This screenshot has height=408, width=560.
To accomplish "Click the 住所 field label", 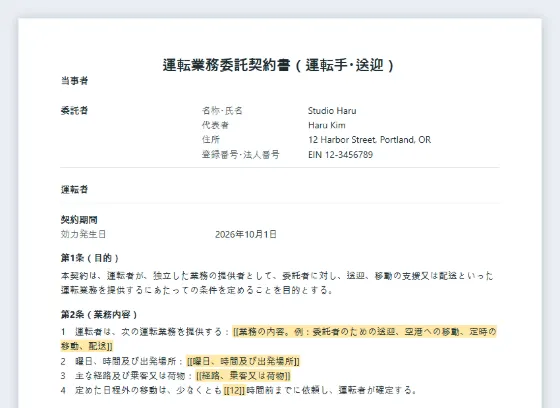I will tap(211, 140).
